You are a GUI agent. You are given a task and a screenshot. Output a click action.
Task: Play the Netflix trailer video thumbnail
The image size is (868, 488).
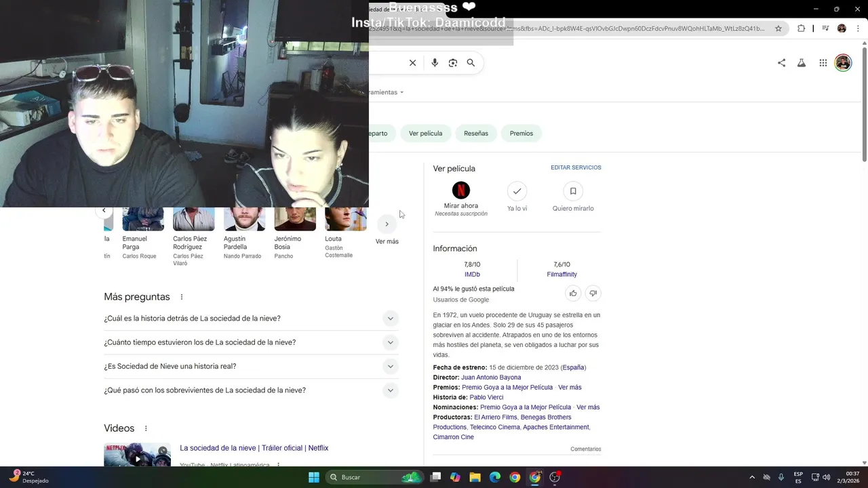pyautogui.click(x=137, y=455)
